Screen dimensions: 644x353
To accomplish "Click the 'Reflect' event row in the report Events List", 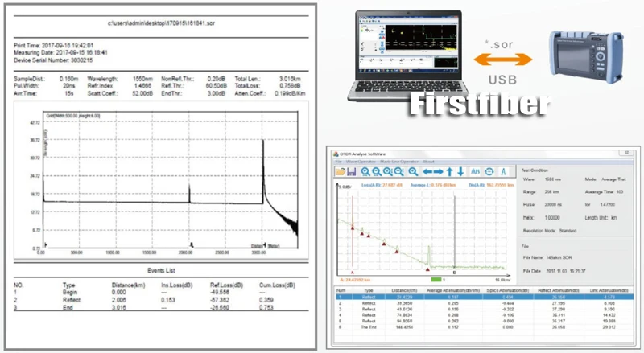I will pos(161,300).
